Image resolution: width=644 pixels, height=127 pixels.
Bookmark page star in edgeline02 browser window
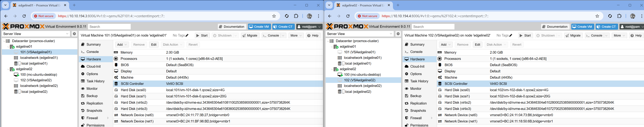click(597, 16)
